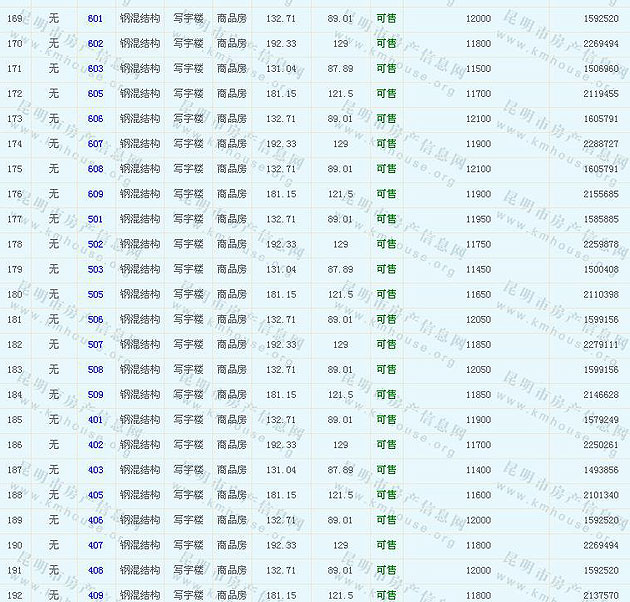630x602 pixels.
Task: Open details for room 607
Action: pos(95,144)
